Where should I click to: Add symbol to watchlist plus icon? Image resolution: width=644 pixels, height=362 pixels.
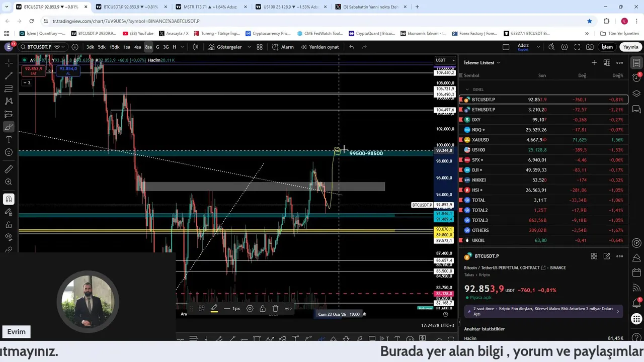594,62
